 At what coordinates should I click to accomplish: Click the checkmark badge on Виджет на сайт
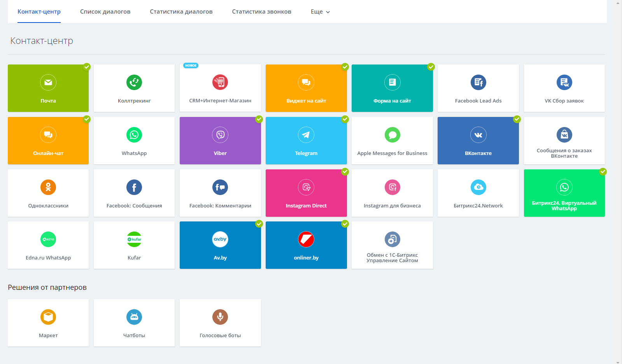click(x=345, y=67)
